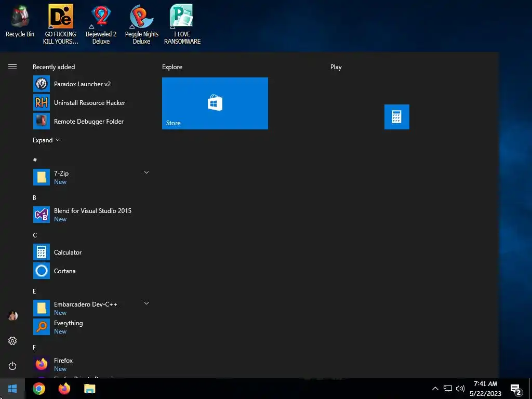Open Google Chrome from the taskbar
Image resolution: width=532 pixels, height=399 pixels.
point(38,389)
